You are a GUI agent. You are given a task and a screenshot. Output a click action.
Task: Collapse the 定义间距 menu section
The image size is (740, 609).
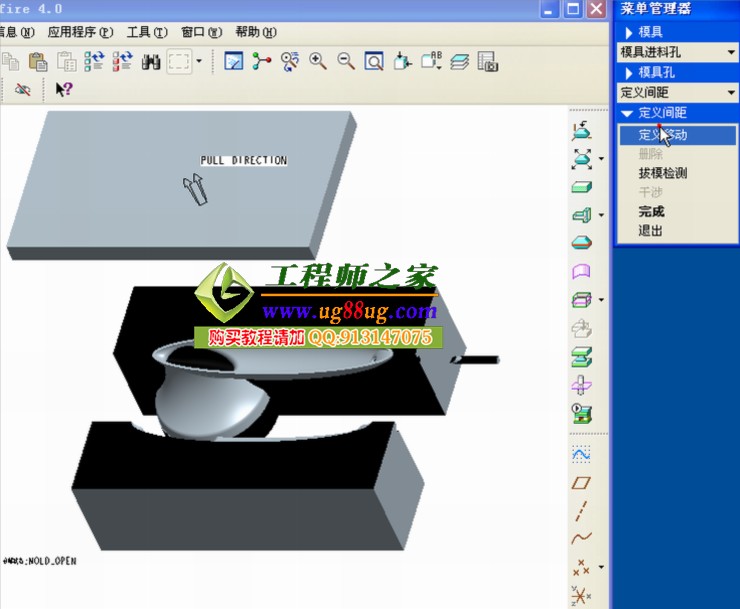pyautogui.click(x=627, y=114)
